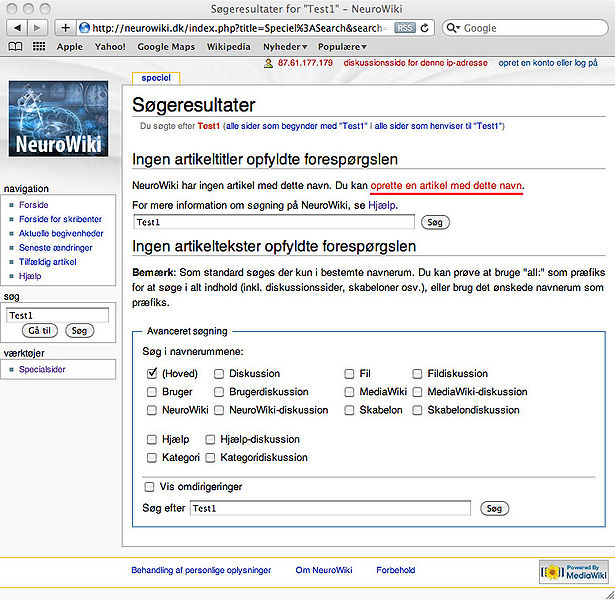The image size is (615, 600).
Task: Go forward with the Safari forward arrow
Action: [37, 28]
